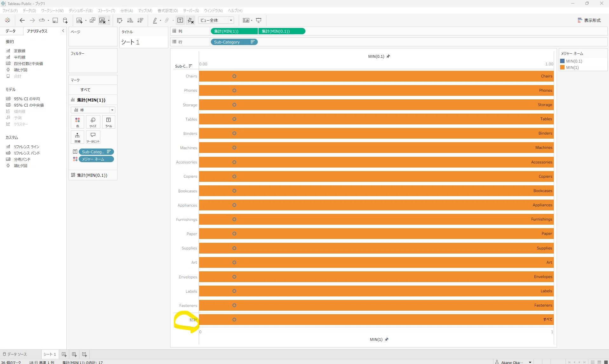Open the 分析(A) menu
This screenshot has height=364, width=609.
(x=127, y=10)
